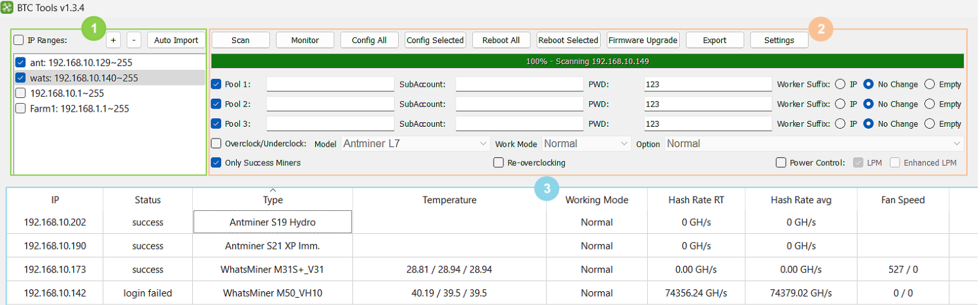
Task: Toggle the Pool 3 checkbox
Action: [216, 123]
